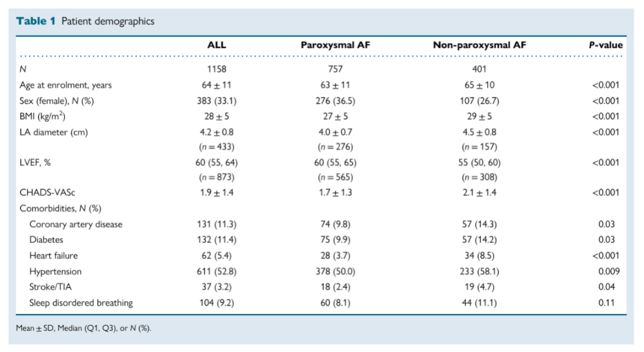This screenshot has height=352, width=644.
Task: Click the "Diabetes" row label
Action: click(x=47, y=240)
